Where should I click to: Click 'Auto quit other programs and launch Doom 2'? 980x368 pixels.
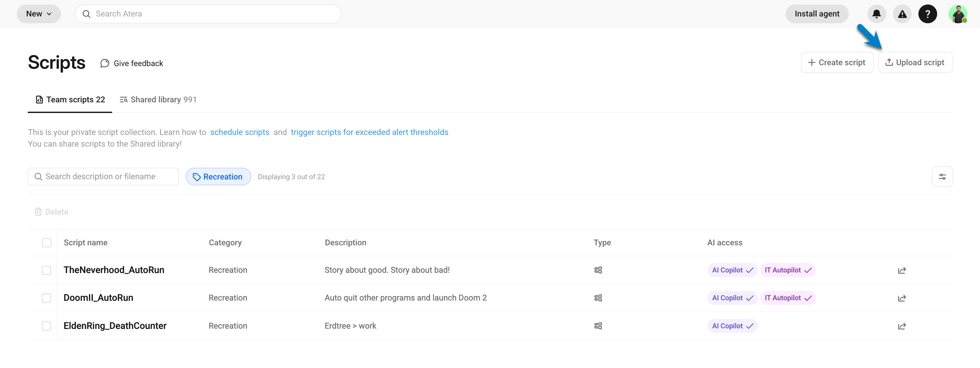coord(406,298)
